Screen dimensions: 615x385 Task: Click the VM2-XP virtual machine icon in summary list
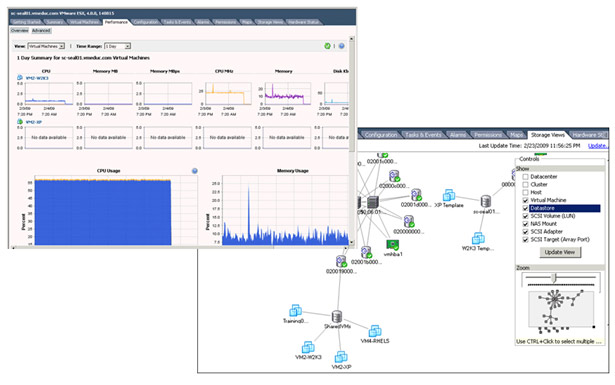click(x=20, y=122)
